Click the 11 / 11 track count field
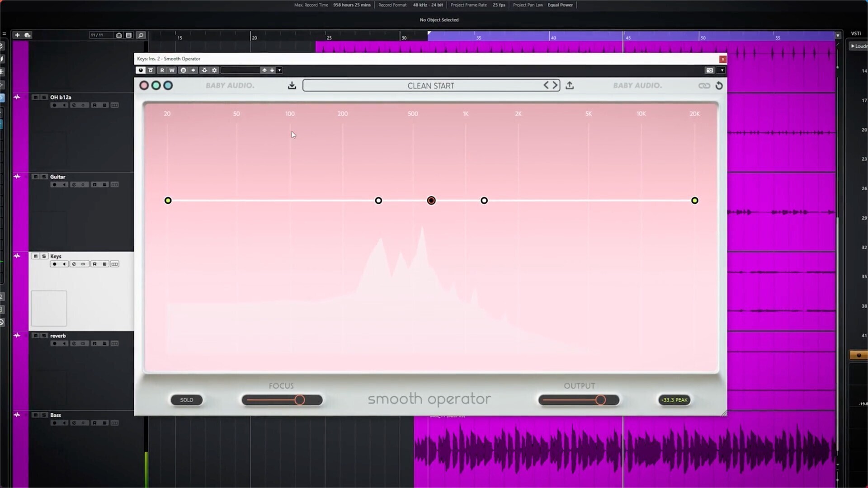This screenshot has height=488, width=868. tap(101, 35)
